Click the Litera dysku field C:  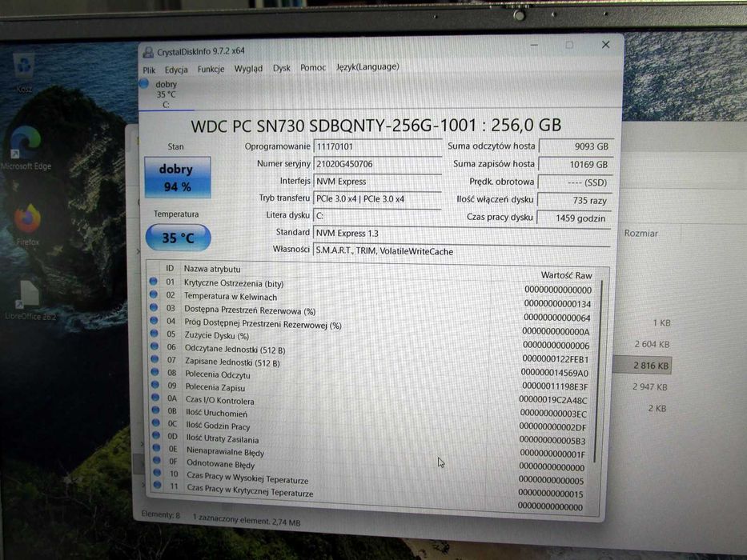pos(377,216)
